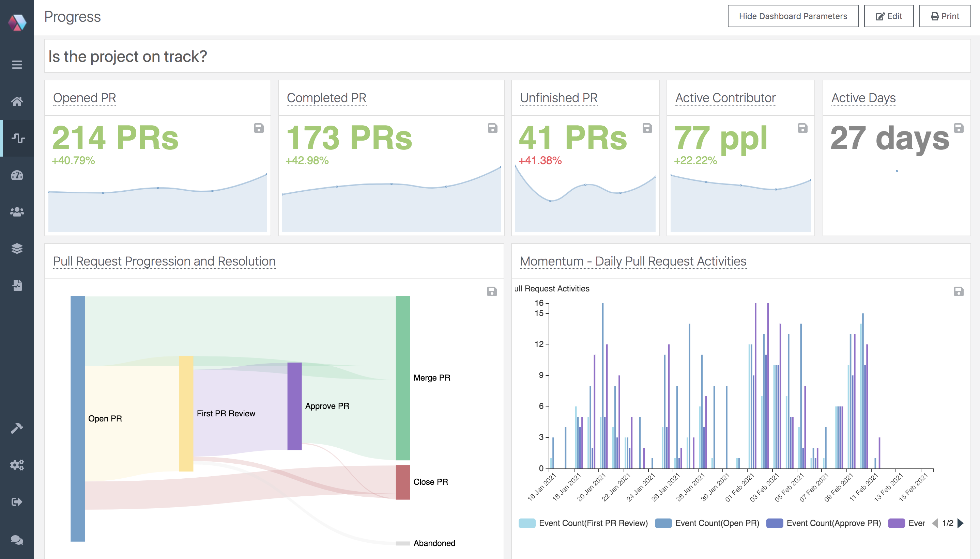The height and width of the screenshot is (559, 980).
Task: Open the data layers icon in sidebar
Action: 17,249
